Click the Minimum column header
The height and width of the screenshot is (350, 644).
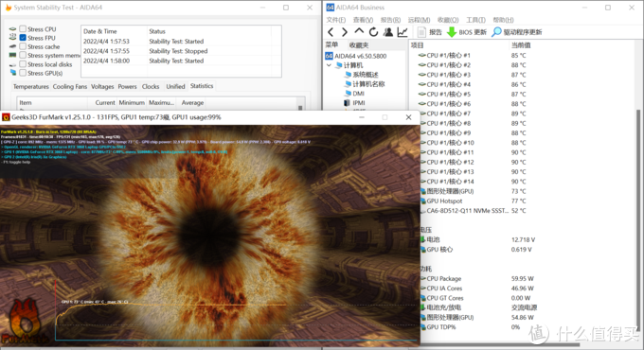(132, 102)
